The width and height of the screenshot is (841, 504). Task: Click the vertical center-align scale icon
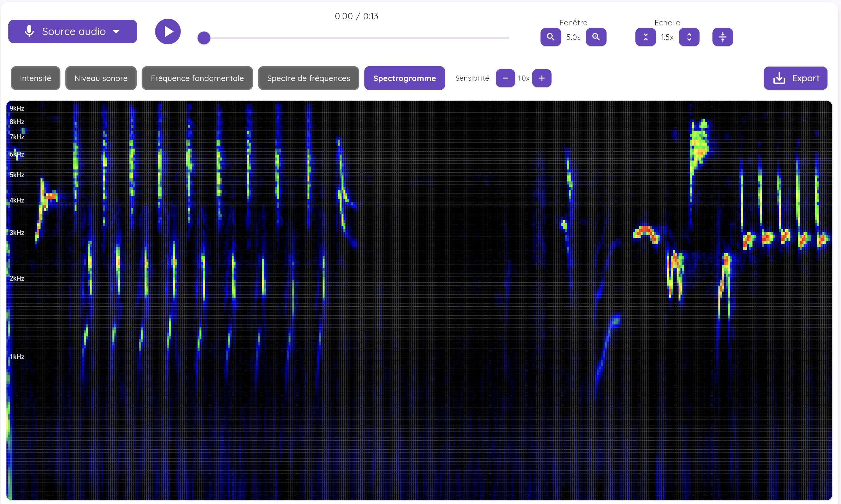coord(723,37)
